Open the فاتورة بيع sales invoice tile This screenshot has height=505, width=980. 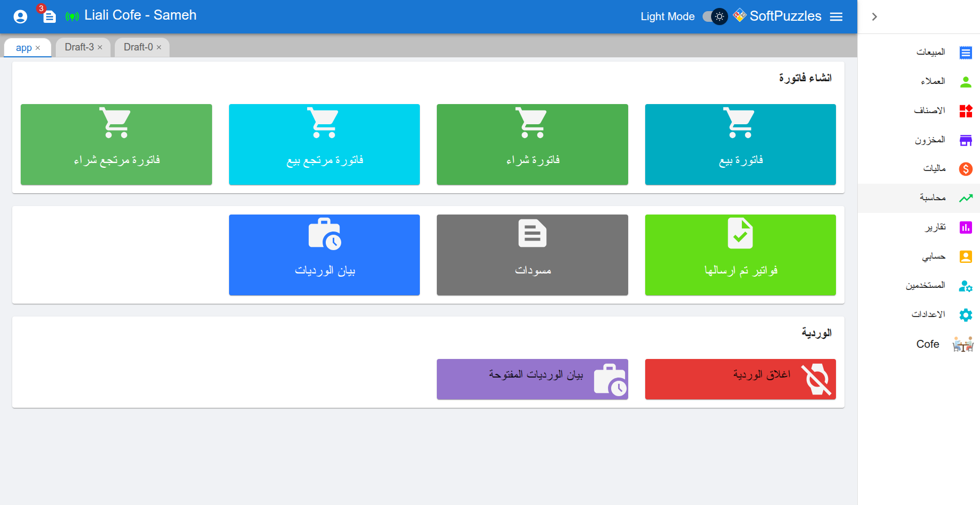pos(740,144)
